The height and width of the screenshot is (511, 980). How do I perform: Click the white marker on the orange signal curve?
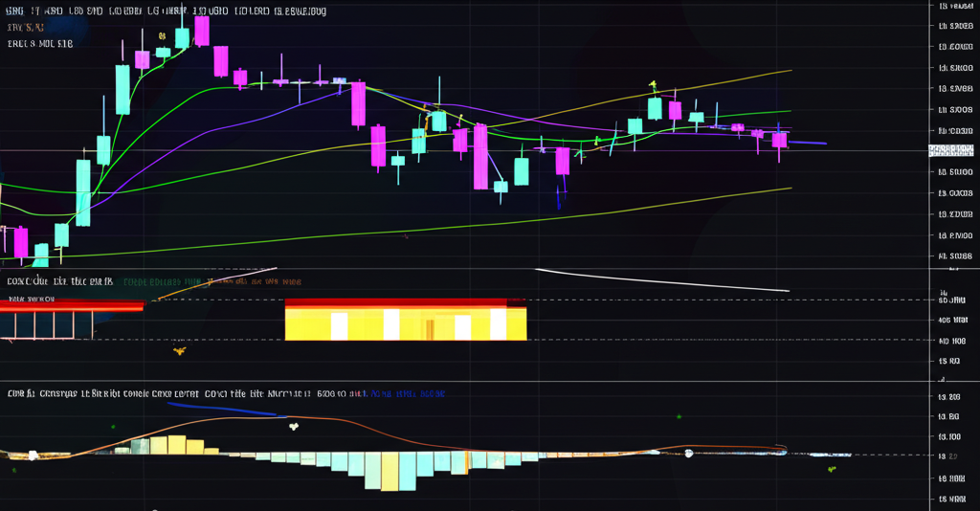[x=294, y=427]
